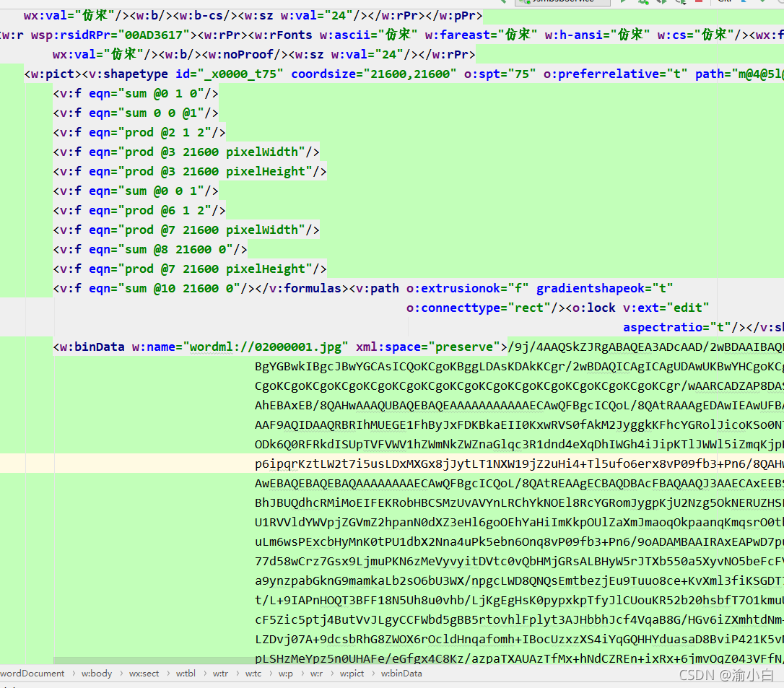Navigate to the w:r breadcrumb
This screenshot has width=784, height=688.
point(316,674)
